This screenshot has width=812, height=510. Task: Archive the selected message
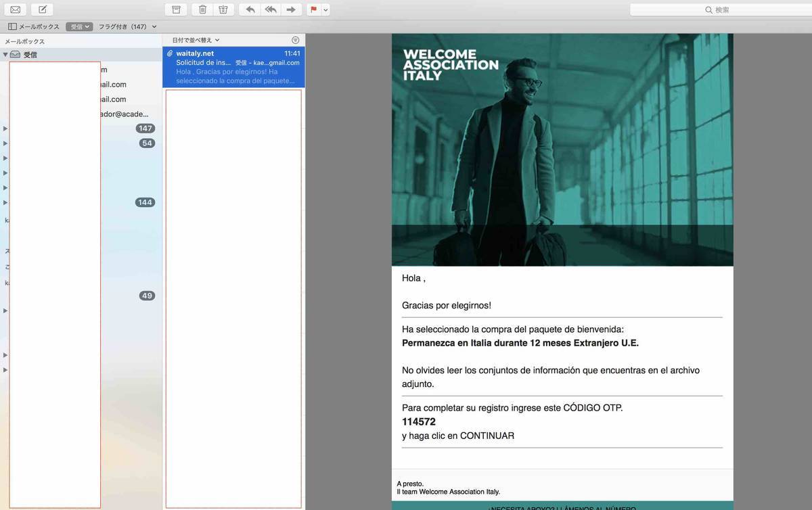(176, 9)
